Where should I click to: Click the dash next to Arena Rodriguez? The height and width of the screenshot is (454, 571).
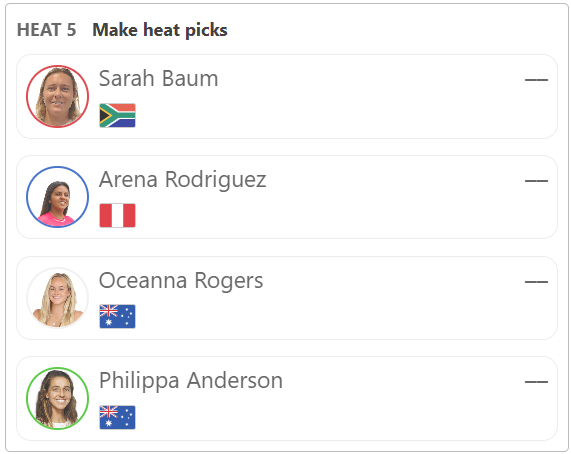tap(536, 181)
